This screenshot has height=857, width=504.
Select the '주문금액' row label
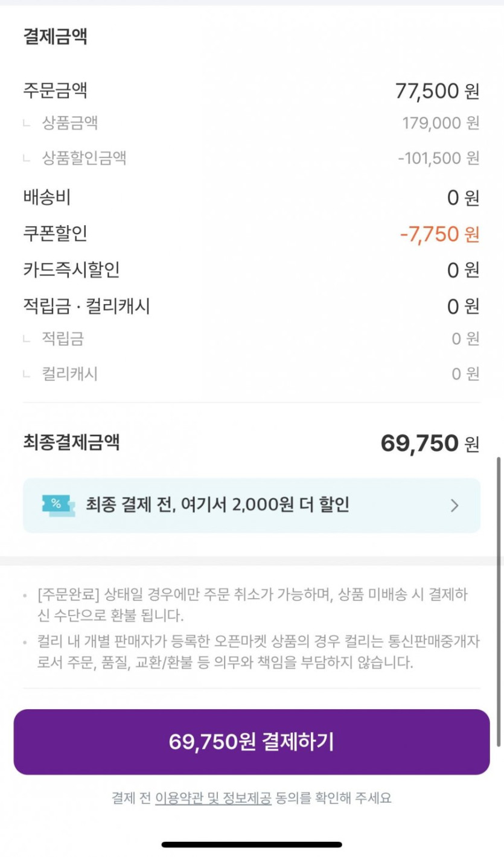coord(55,91)
